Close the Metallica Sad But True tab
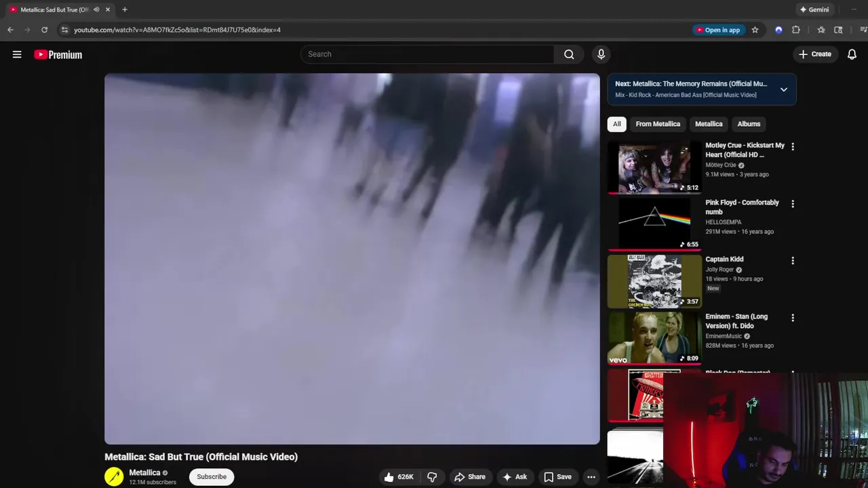 click(107, 9)
